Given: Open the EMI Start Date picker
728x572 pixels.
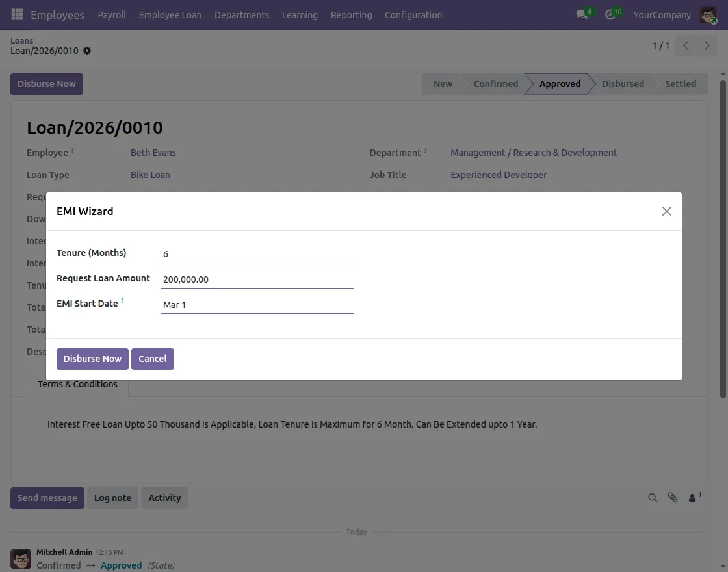Looking at the screenshot, I should point(257,304).
